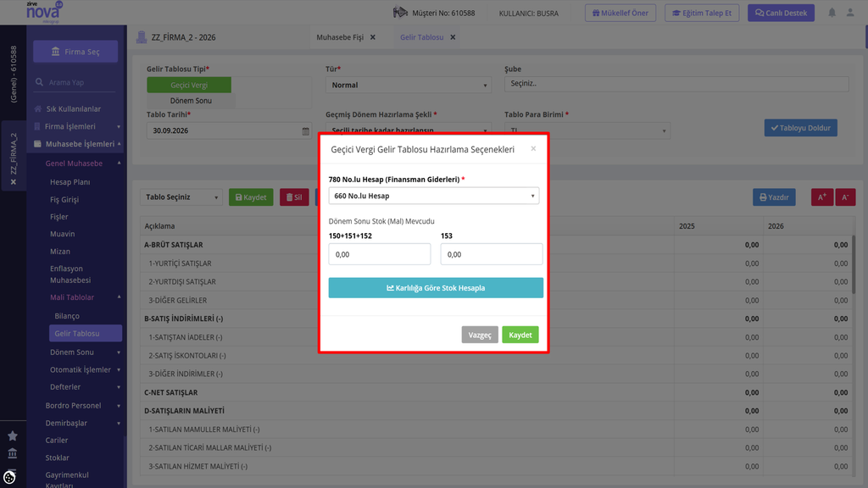Open Hesap Planı from the sidebar
The height and width of the screenshot is (488, 868).
coord(70,182)
